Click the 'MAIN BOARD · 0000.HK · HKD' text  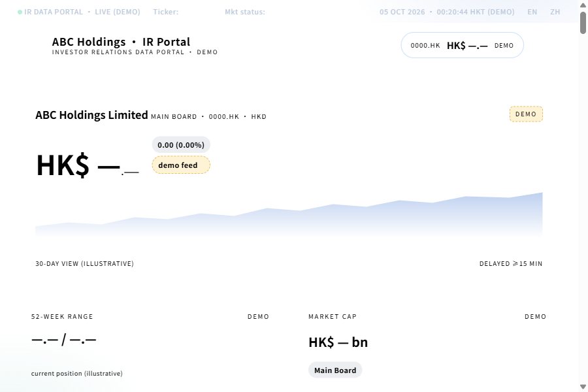click(x=208, y=117)
